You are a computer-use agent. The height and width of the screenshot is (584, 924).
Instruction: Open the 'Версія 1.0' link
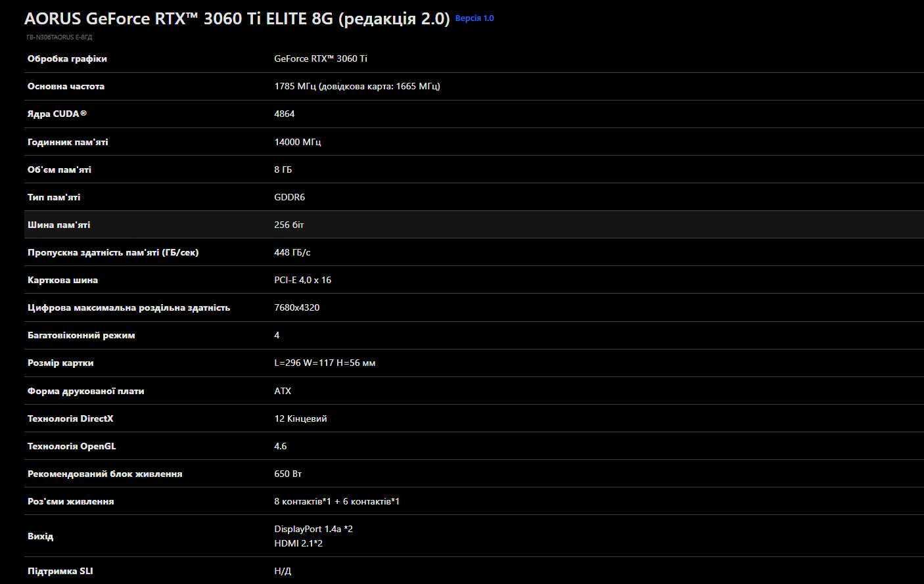tap(474, 18)
